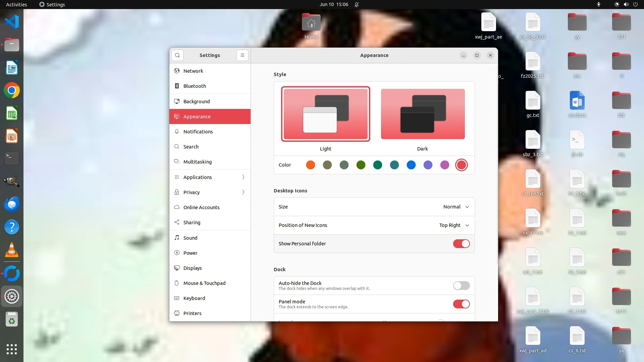Click the search icon in Settings header
Image resolution: width=644 pixels, height=362 pixels.
177,55
